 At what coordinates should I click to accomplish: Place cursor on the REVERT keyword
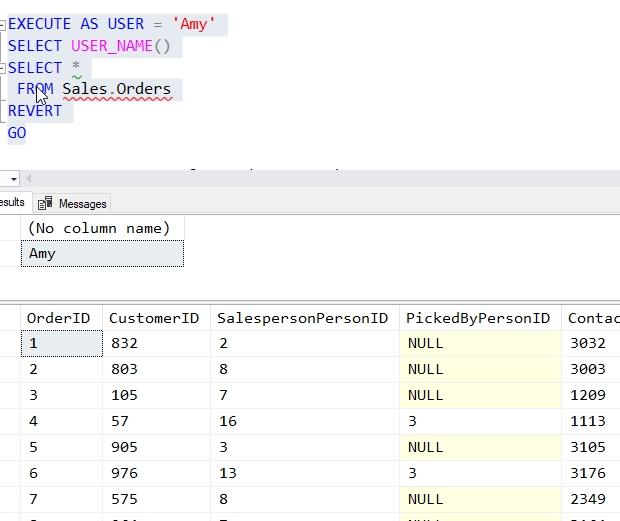point(35,111)
